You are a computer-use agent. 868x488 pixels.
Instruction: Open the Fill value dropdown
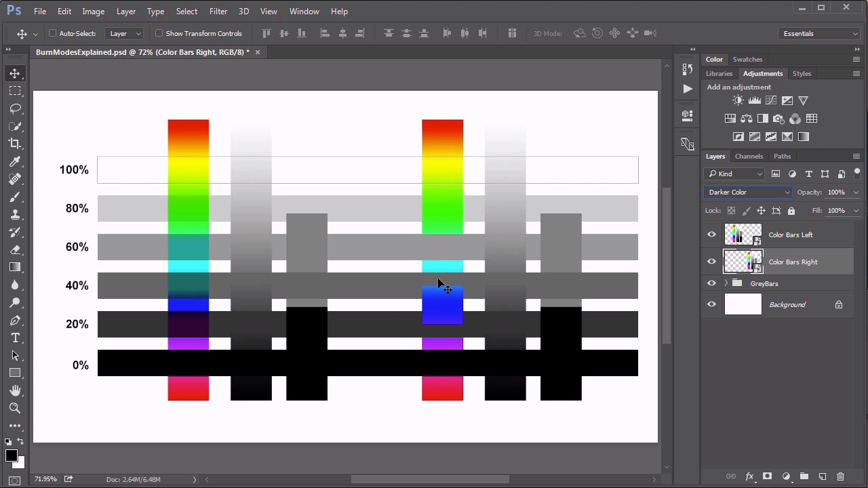[x=856, y=211]
